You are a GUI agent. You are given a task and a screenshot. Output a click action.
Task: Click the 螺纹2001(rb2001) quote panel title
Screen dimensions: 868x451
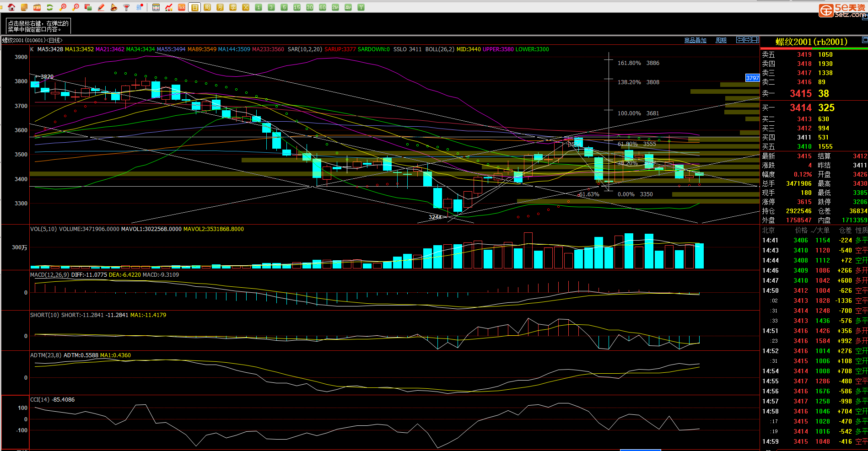(x=811, y=42)
